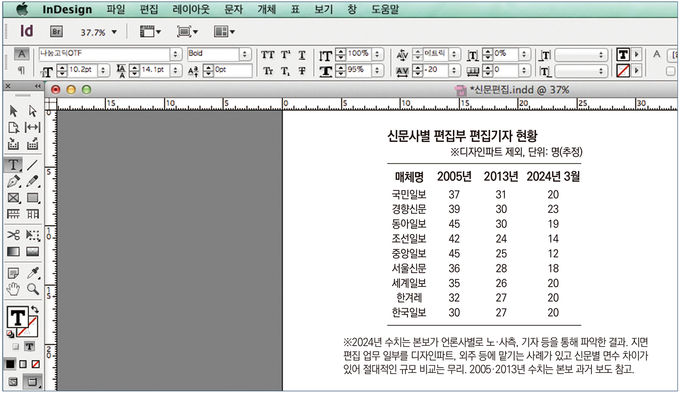Select the Free Transform tool
Viewport: 680px width, 393px height.
click(x=33, y=235)
